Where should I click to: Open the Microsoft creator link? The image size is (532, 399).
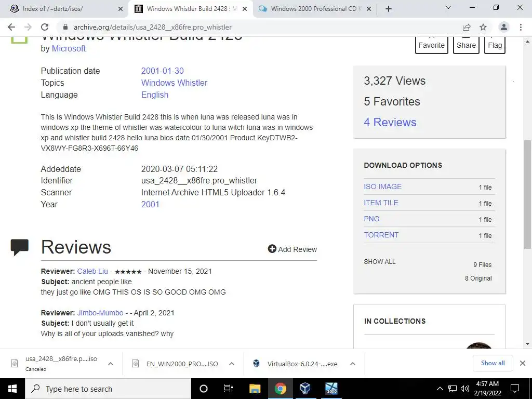(69, 48)
